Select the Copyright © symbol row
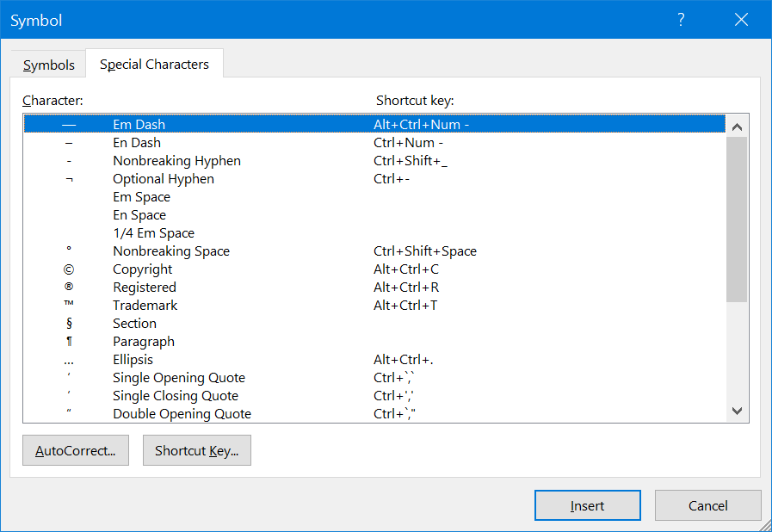Screen dimensions: 772x532 tap(143, 269)
